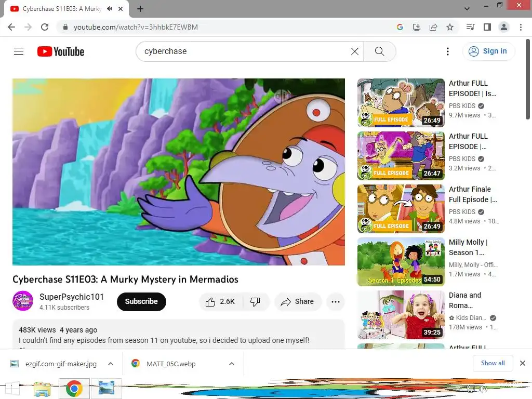Viewport: 532px width, 399px height.
Task: Open Chrome profile avatar
Action: pos(504,27)
